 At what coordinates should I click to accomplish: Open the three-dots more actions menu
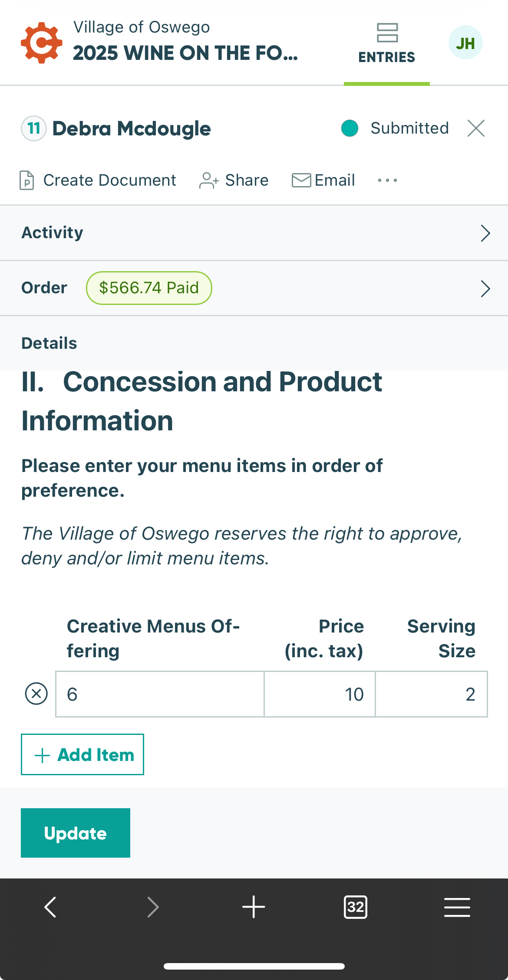(x=387, y=180)
